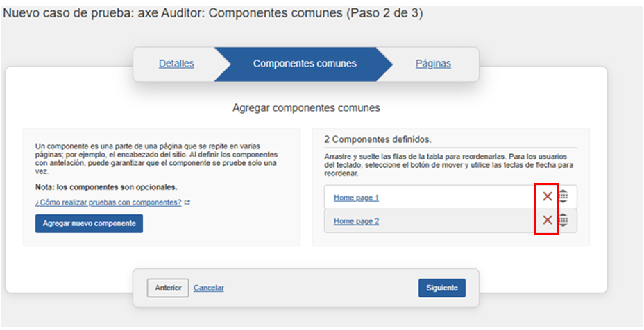Image resolution: width=644 pixels, height=330 pixels.
Task: Click move handle for Home page 1
Action: click(563, 197)
